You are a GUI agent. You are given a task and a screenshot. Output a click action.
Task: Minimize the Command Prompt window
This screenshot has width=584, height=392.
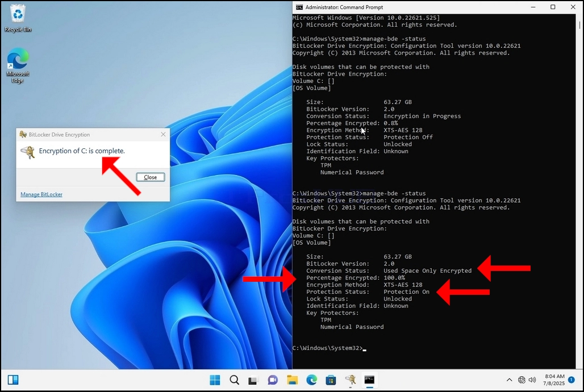pos(533,7)
